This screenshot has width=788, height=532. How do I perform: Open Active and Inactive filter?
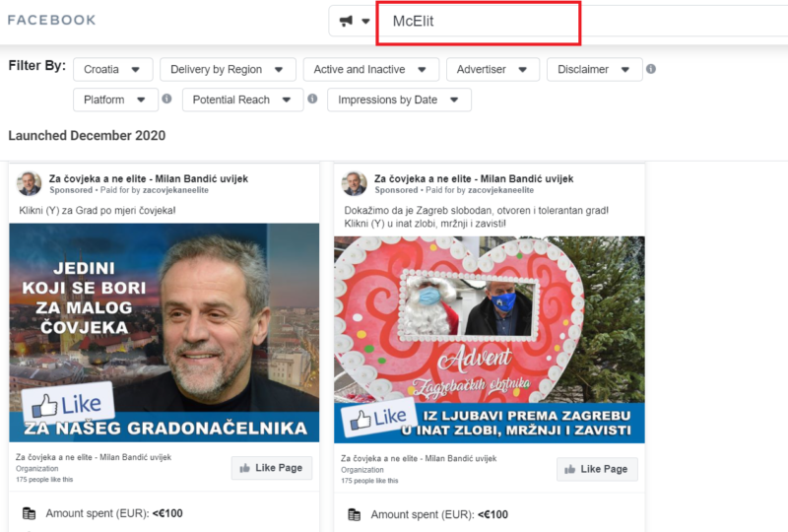click(371, 69)
